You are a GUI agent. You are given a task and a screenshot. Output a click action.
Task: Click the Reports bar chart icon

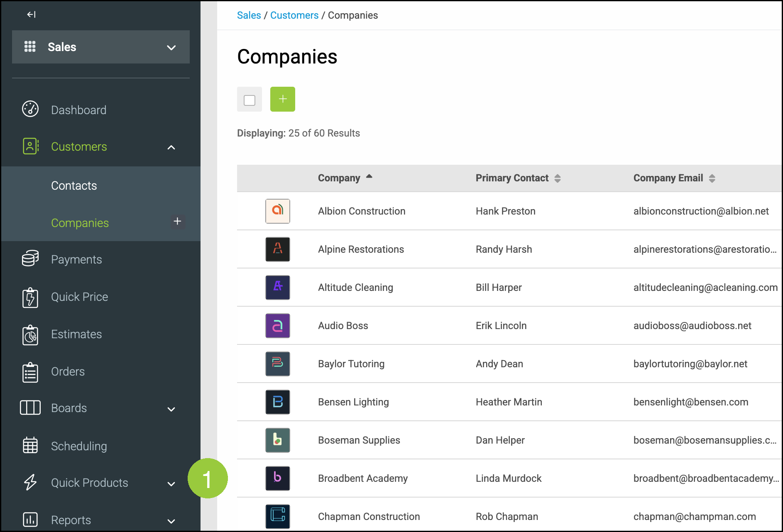click(x=30, y=519)
